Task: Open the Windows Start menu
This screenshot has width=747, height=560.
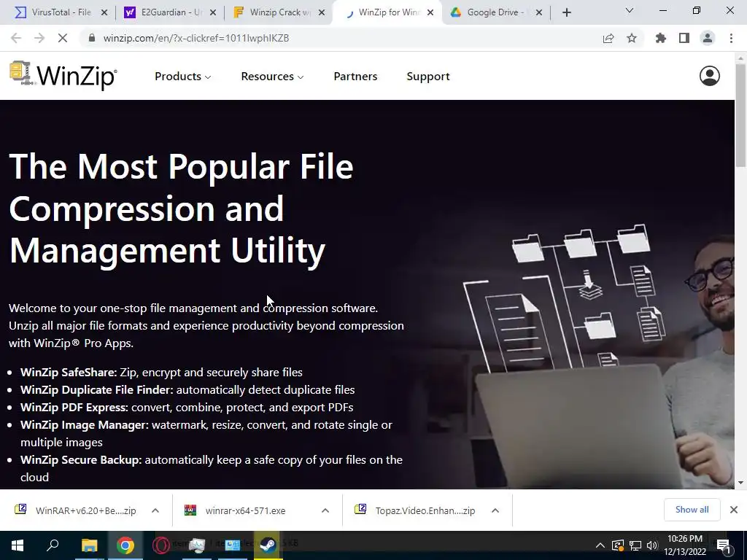Action: point(18,545)
